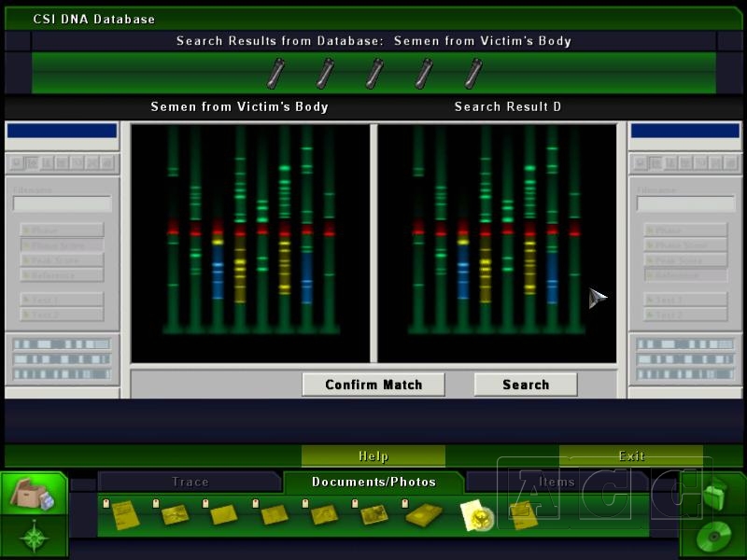Select the second test tube search result
The image size is (747, 560).
click(x=325, y=74)
